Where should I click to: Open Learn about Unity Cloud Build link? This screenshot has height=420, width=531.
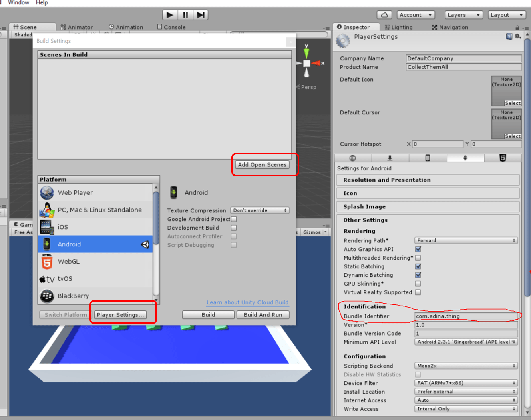point(247,302)
